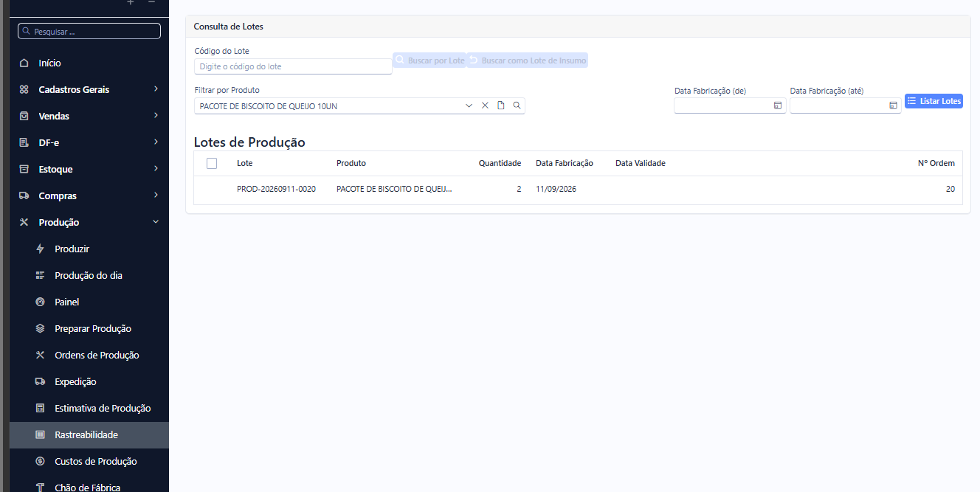Screen dimensions: 980x492
Task: Open the Filtrar por Produto dropdown arrow
Action: pos(469,105)
